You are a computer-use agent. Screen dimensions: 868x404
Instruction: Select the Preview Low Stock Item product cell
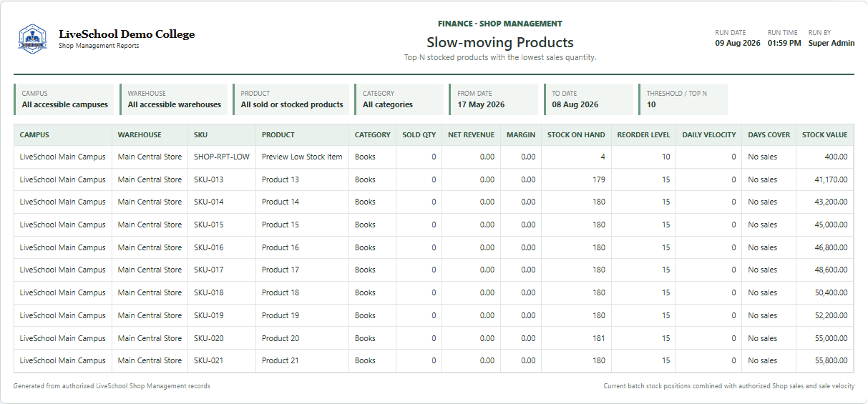click(x=302, y=157)
